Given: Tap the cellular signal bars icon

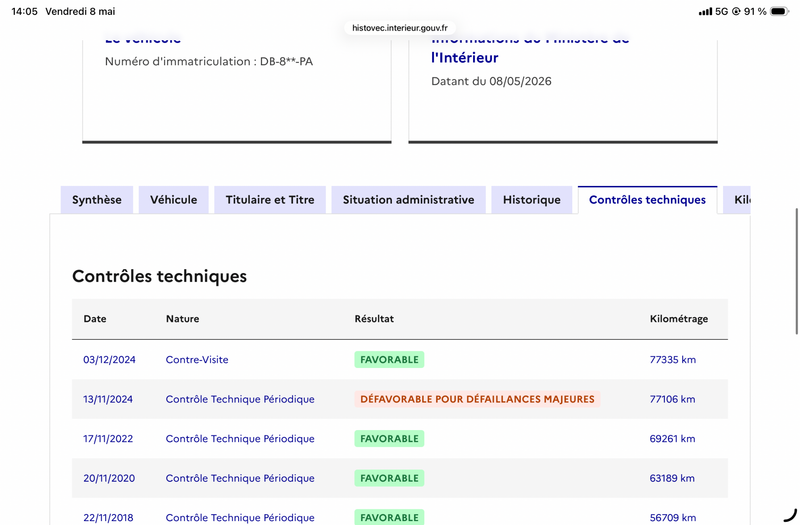Looking at the screenshot, I should 705,11.
